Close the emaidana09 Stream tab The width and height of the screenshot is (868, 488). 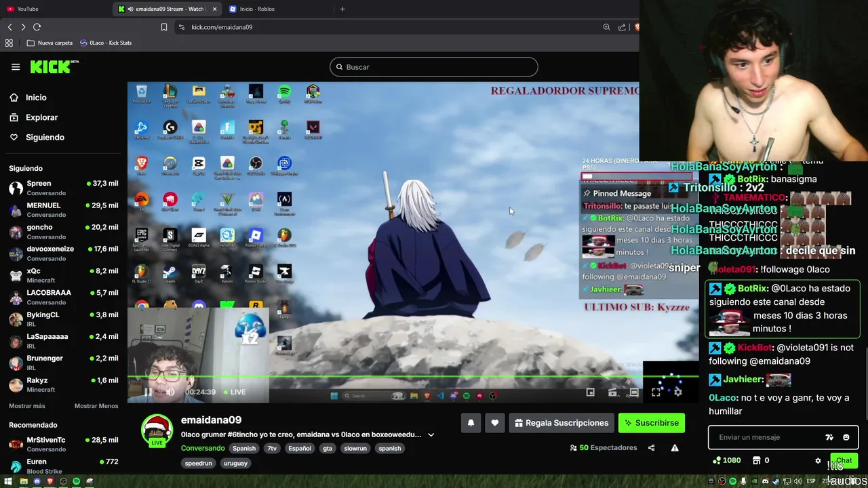pyautogui.click(x=214, y=9)
